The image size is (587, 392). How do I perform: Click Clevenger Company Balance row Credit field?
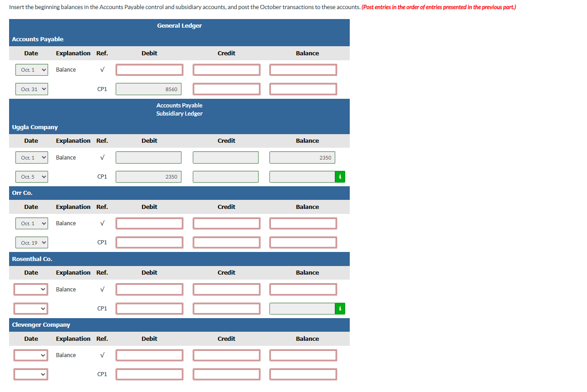226,355
